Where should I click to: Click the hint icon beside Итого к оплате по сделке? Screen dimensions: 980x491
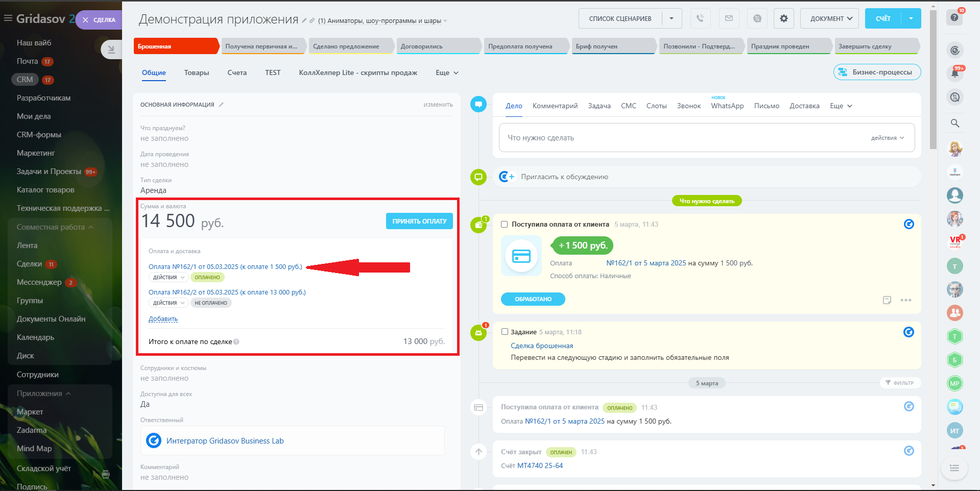point(236,342)
